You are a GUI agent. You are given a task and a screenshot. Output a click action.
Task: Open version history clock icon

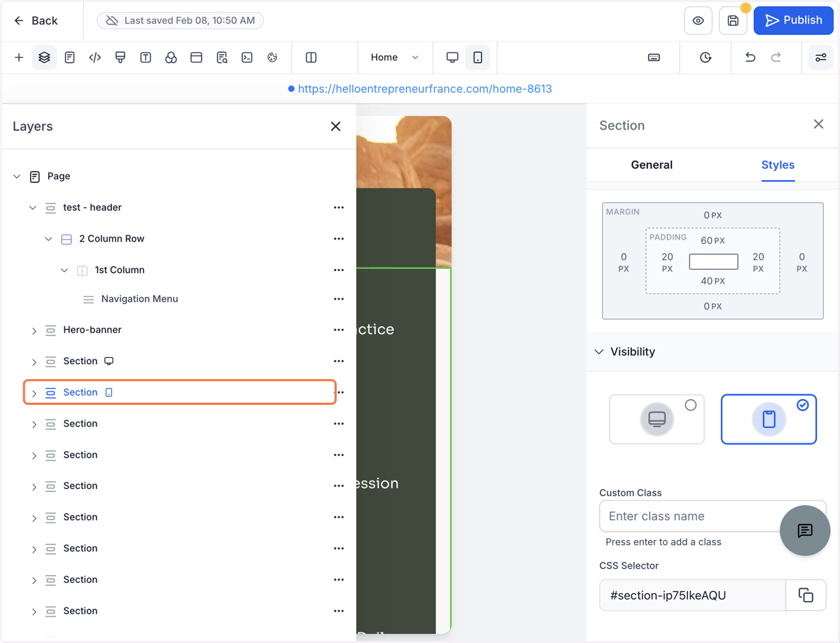pos(706,57)
